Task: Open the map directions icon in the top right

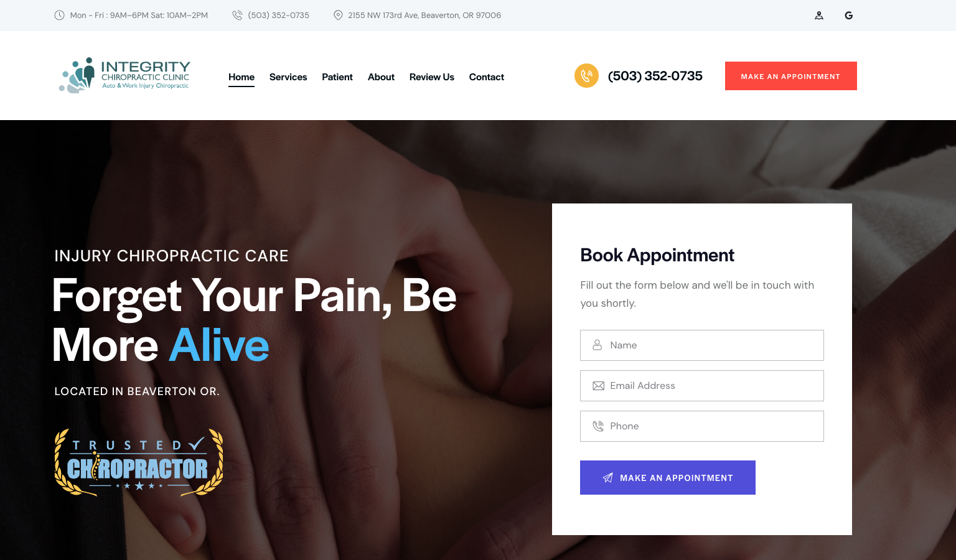Action: point(819,16)
